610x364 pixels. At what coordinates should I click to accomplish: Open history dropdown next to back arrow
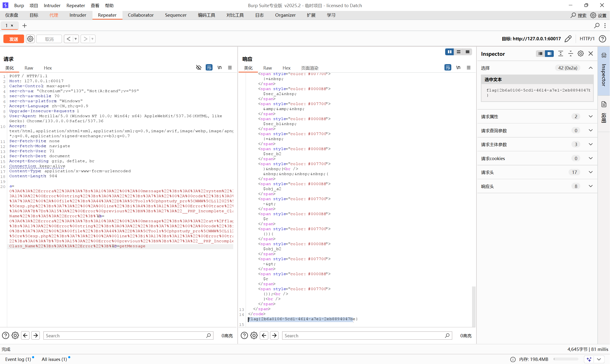point(76,39)
